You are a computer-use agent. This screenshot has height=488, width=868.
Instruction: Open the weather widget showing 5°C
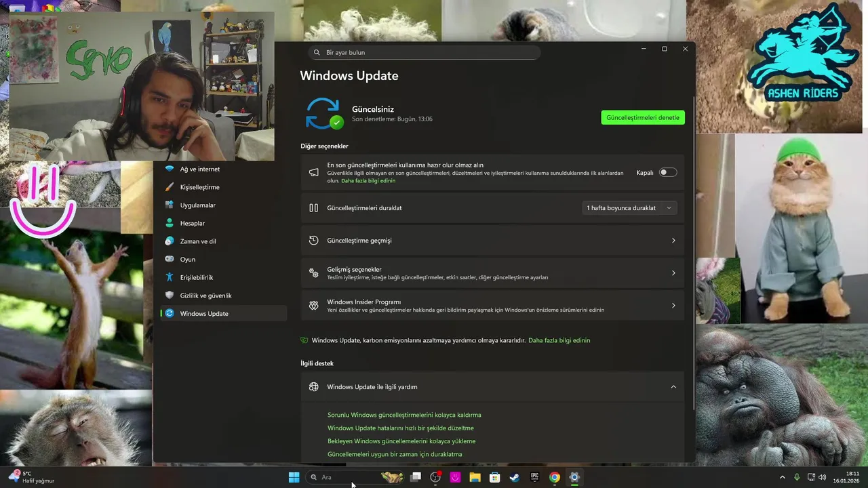[x=32, y=477]
